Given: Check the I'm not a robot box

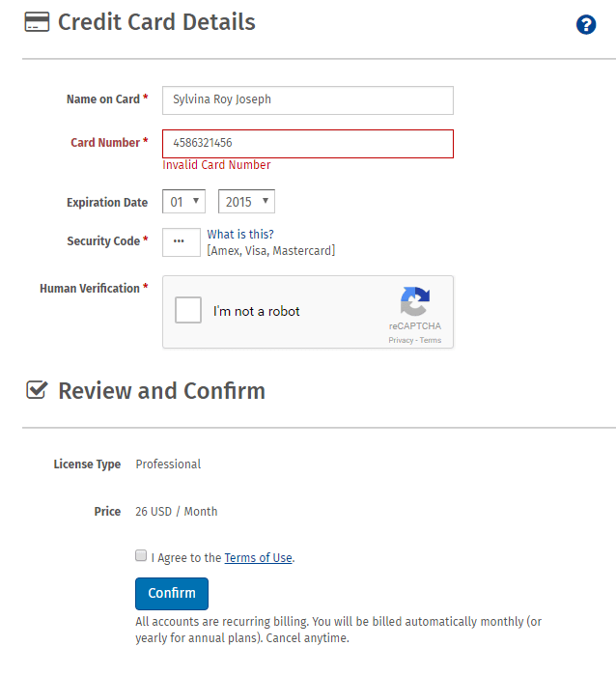Looking at the screenshot, I should [x=188, y=310].
